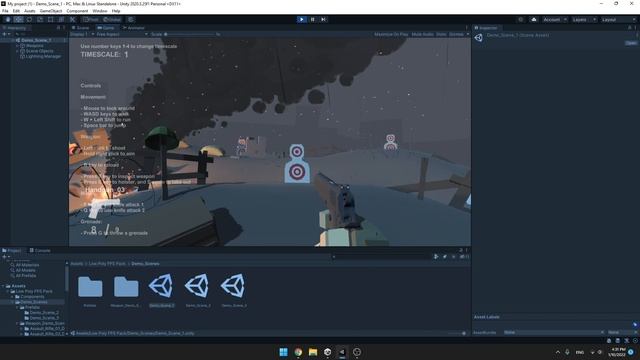
Task: Select the Project tab
Action: pyautogui.click(x=12, y=250)
